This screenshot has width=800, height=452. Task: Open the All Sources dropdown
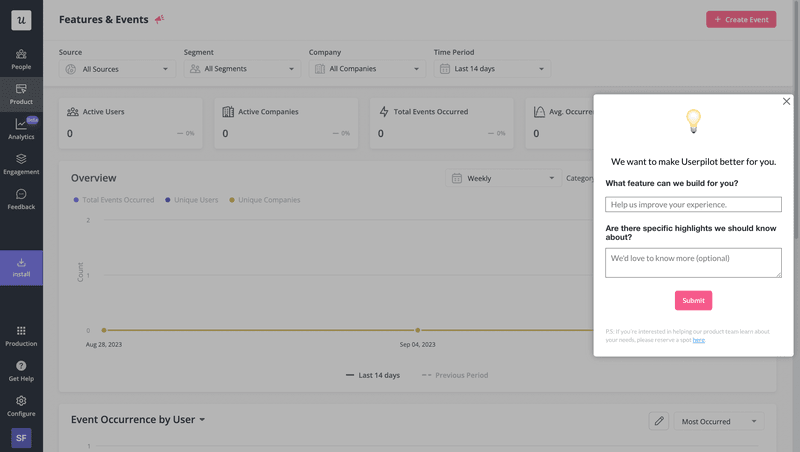point(117,69)
